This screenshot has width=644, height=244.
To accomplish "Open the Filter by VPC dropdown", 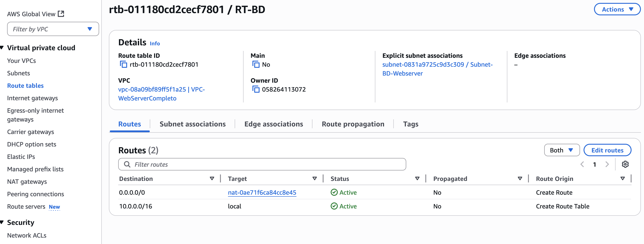I will click(x=53, y=29).
